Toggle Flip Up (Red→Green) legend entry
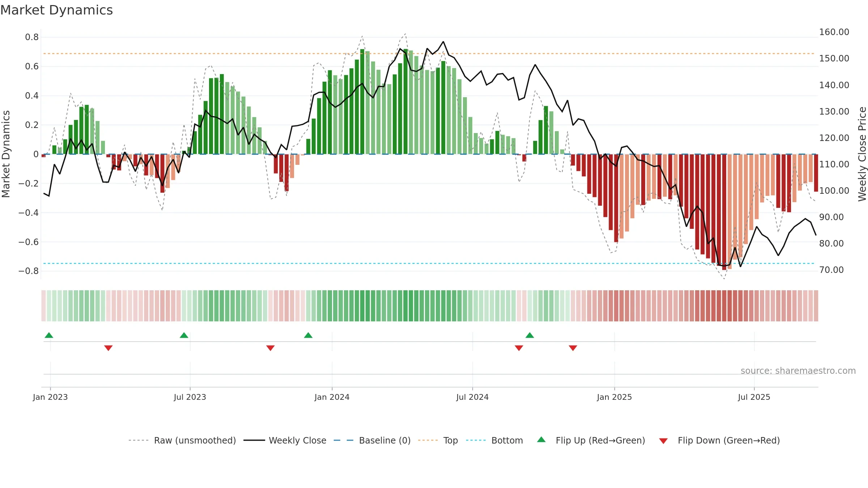Viewport: 868px width, 488px height. pos(591,440)
